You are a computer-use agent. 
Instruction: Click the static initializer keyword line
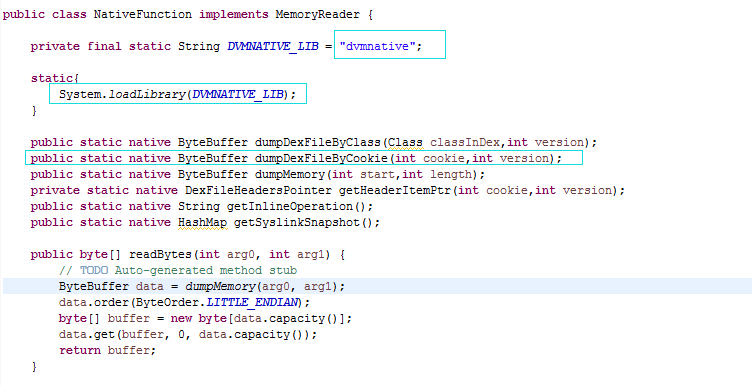pyautogui.click(x=55, y=78)
